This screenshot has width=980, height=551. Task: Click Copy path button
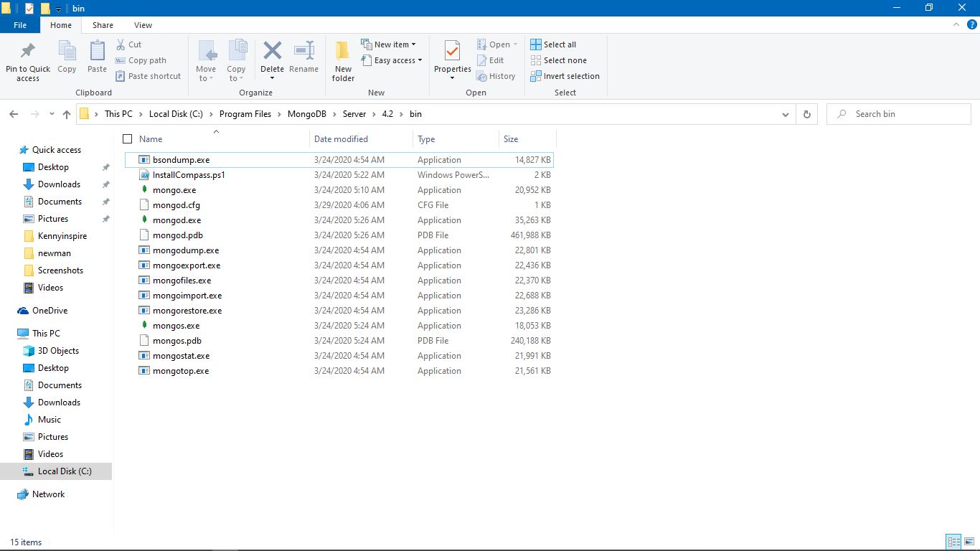pyautogui.click(x=141, y=60)
